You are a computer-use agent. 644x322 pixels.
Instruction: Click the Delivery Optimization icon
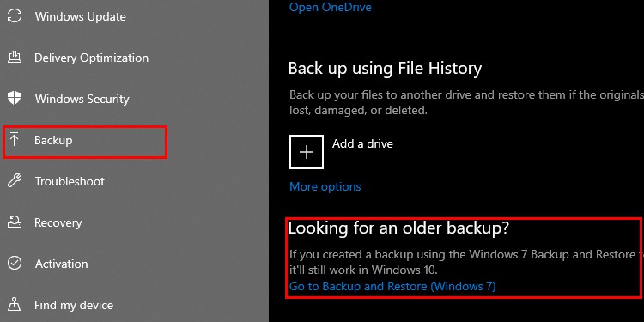click(x=15, y=58)
